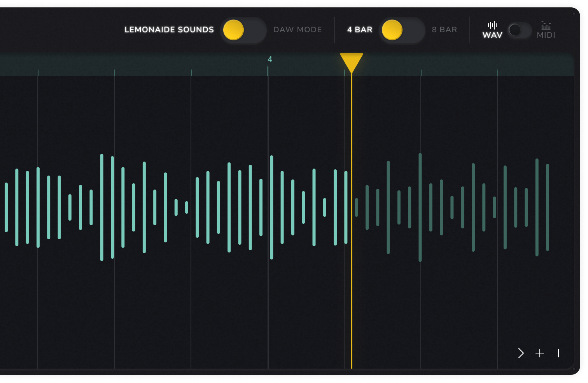Click the MIDI text label
The height and width of the screenshot is (383, 588).
tap(546, 35)
